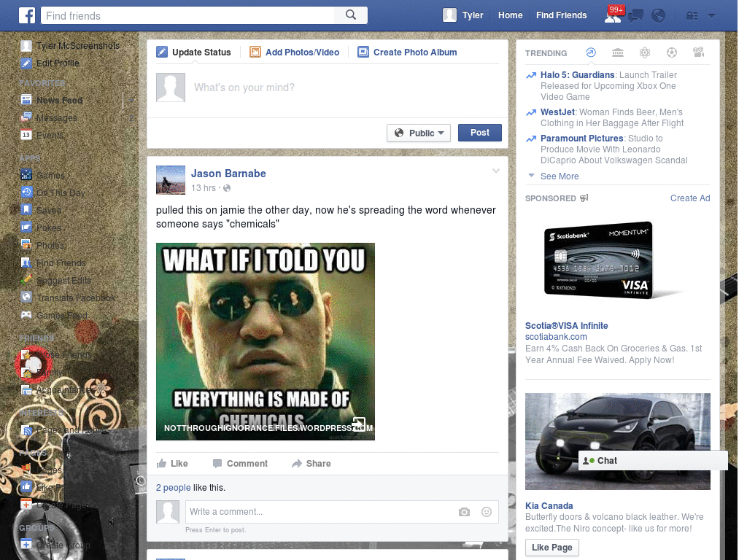
Task: Click the search magnifier button
Action: click(351, 15)
